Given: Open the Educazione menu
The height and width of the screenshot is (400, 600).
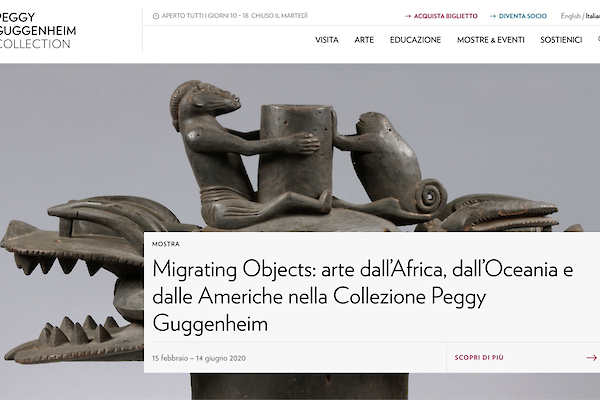Looking at the screenshot, I should point(415,40).
